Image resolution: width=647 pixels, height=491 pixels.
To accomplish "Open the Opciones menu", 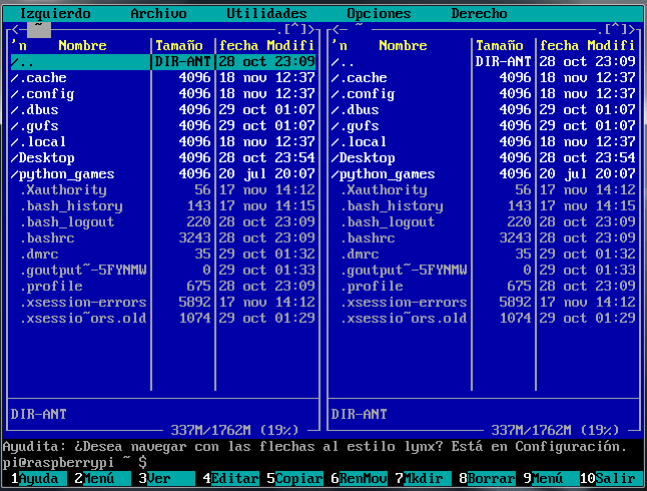I will pos(378,14).
